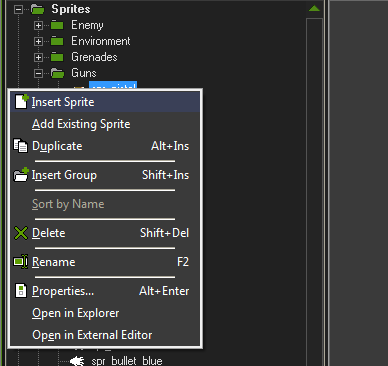This screenshot has width=388, height=366.
Task: Collapse the Sprites root group
Action: tap(19, 9)
